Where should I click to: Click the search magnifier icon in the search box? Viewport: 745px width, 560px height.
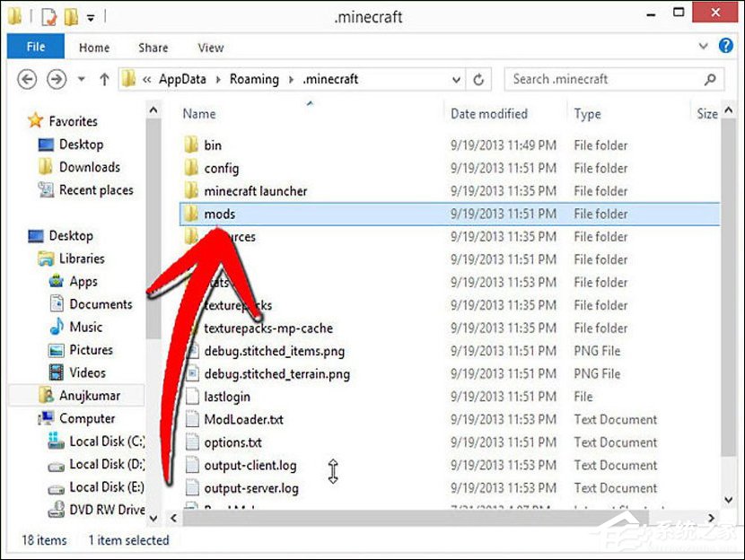(711, 79)
